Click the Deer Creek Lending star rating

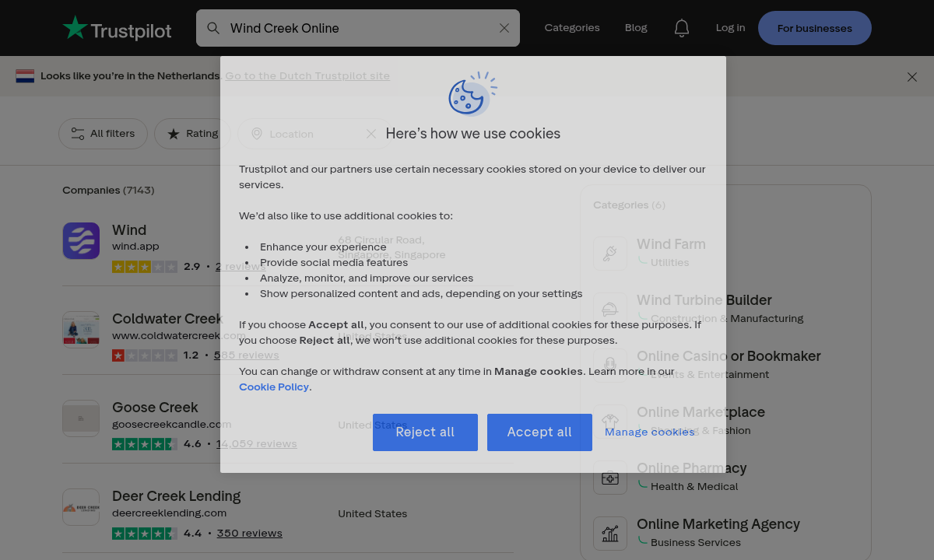(x=145, y=534)
